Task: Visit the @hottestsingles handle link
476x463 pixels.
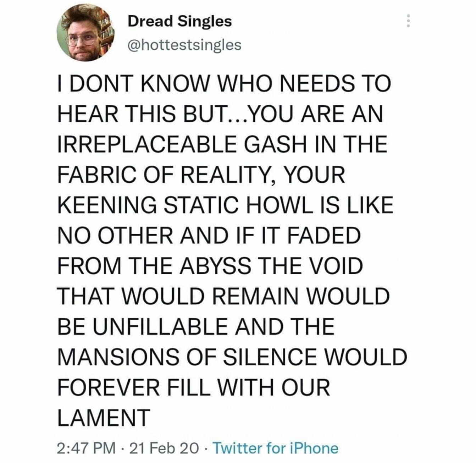Action: [x=184, y=45]
